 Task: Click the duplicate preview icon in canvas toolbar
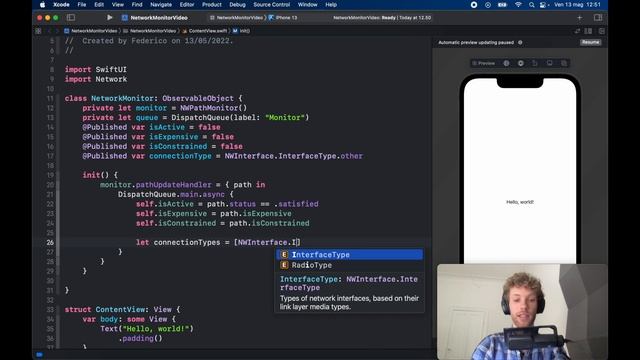coord(564,63)
